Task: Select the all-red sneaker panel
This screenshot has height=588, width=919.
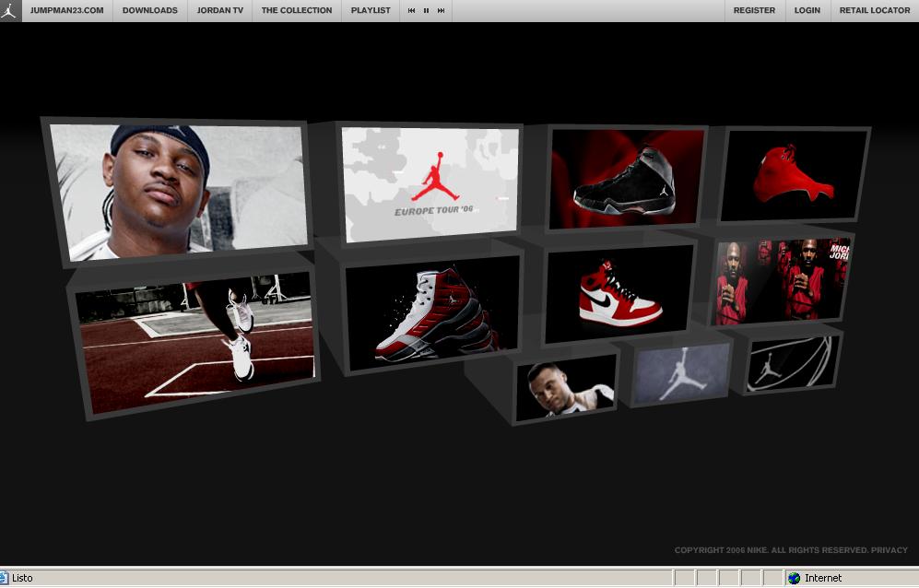Action: 793,175
